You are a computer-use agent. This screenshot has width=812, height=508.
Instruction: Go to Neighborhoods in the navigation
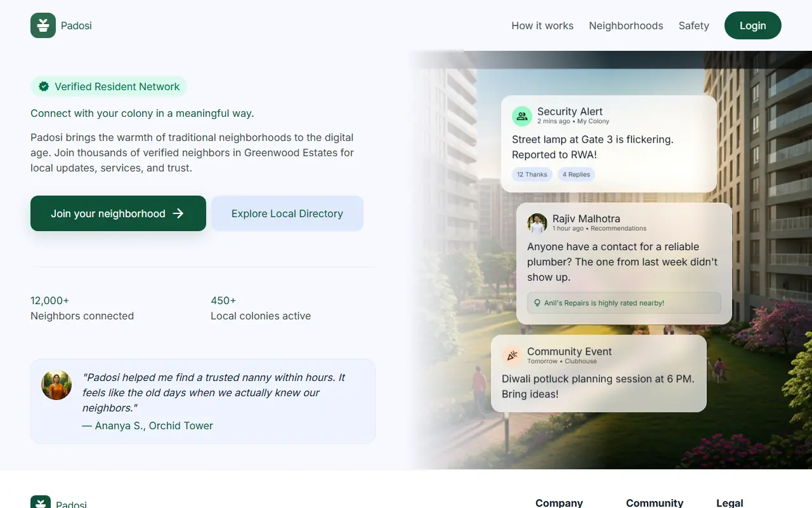pyautogui.click(x=626, y=25)
